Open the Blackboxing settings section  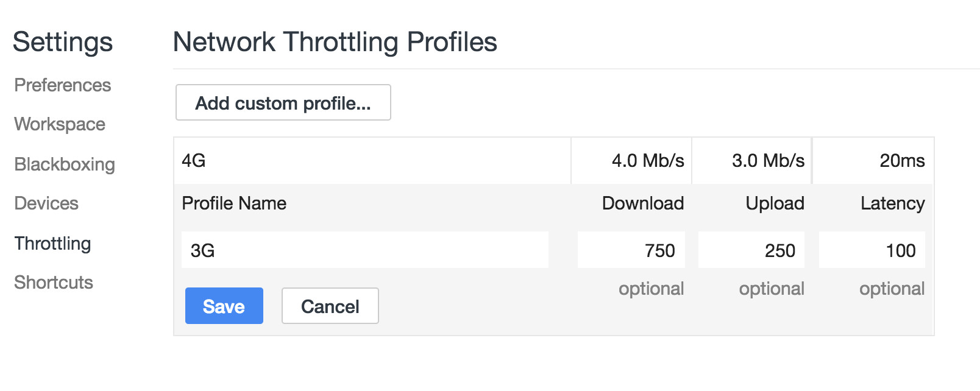point(65,164)
